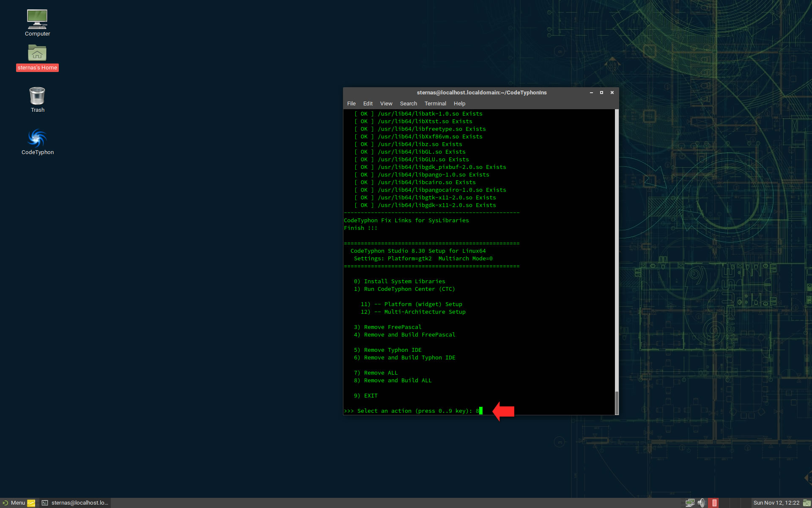Select the CodeTyphon desktop shortcut
This screenshot has width=812, height=508.
(x=37, y=138)
